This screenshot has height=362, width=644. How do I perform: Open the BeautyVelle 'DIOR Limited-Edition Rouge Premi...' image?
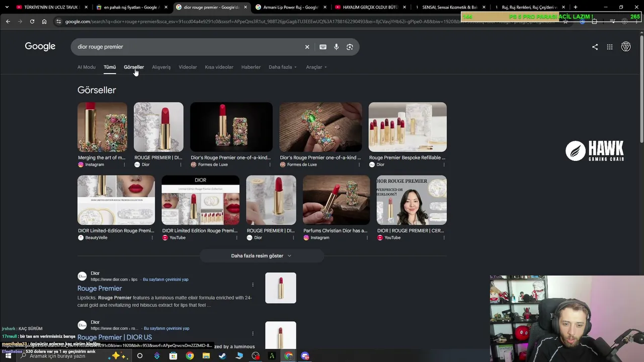point(116,200)
